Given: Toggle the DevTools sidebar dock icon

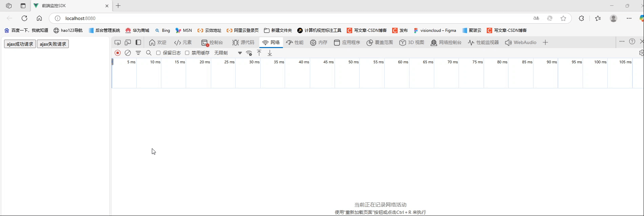Looking at the screenshot, I should pyautogui.click(x=138, y=42).
